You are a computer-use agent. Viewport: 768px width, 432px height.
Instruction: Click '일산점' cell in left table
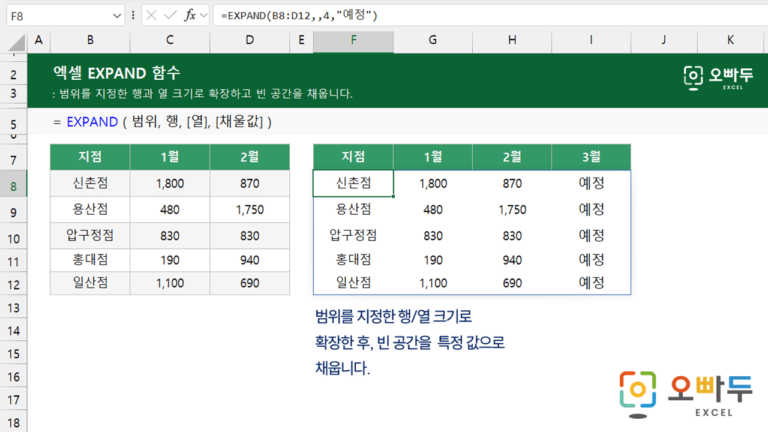point(90,283)
